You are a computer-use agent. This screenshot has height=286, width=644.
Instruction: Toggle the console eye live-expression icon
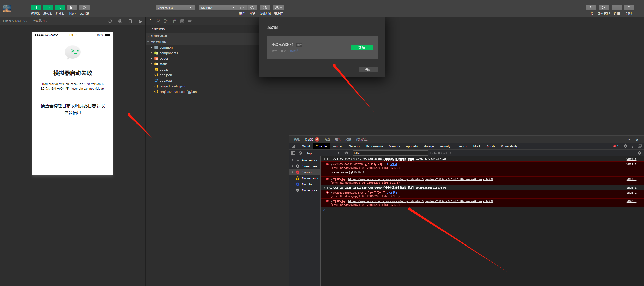tap(346, 153)
